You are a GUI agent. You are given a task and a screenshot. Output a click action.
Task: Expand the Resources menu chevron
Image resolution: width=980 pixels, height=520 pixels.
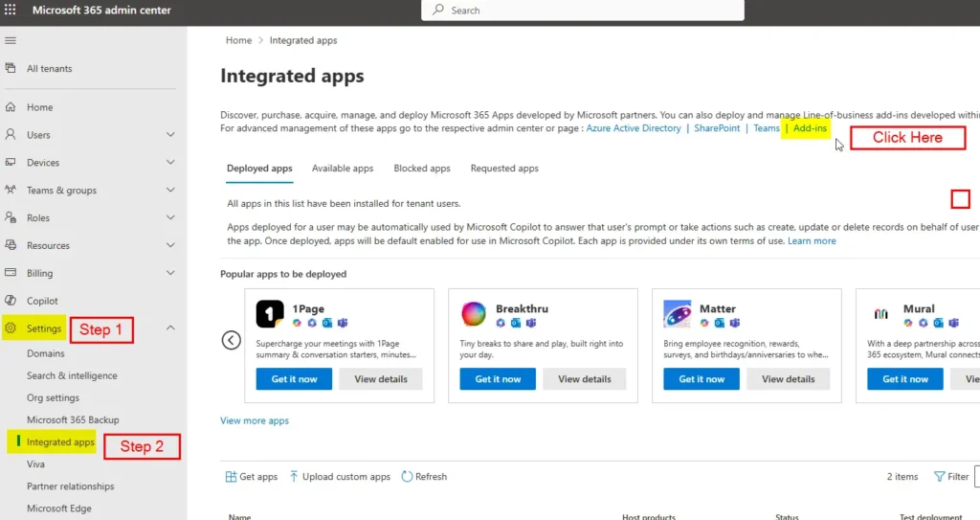click(170, 245)
